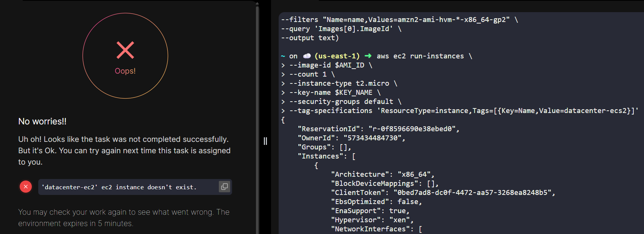Click the green arrow in the terminal prompt
Screen dimensions: 644x234
[368, 56]
